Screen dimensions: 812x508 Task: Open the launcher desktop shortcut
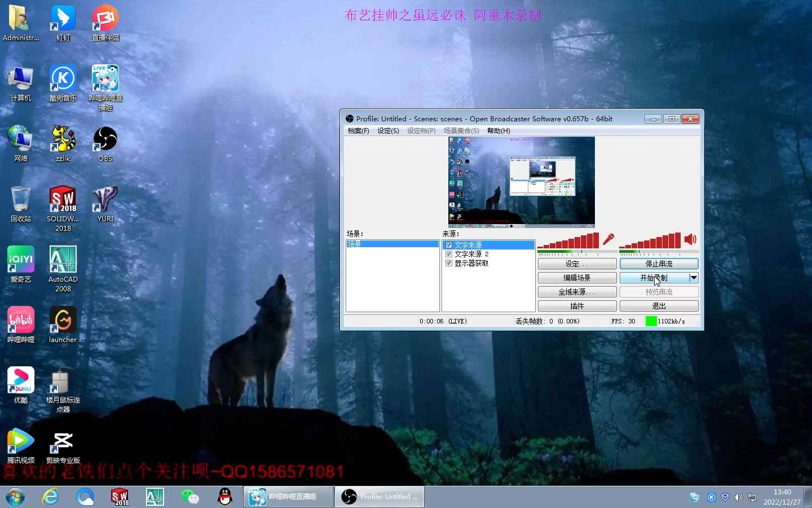(63, 325)
